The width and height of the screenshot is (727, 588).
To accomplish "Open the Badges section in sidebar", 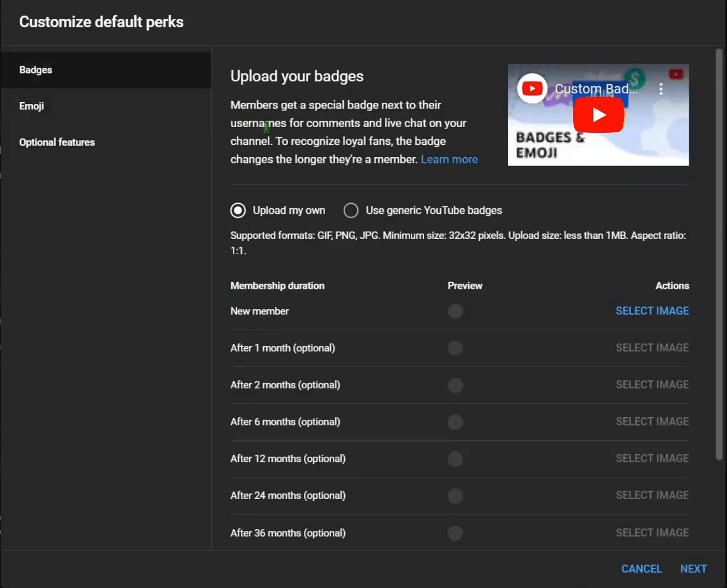I will coord(36,70).
